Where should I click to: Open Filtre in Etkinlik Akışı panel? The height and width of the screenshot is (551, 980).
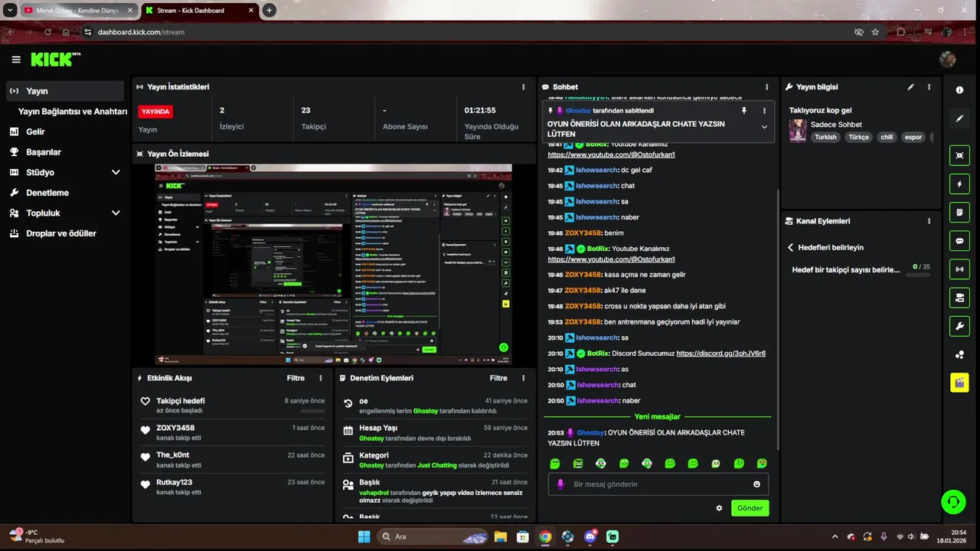click(x=296, y=378)
